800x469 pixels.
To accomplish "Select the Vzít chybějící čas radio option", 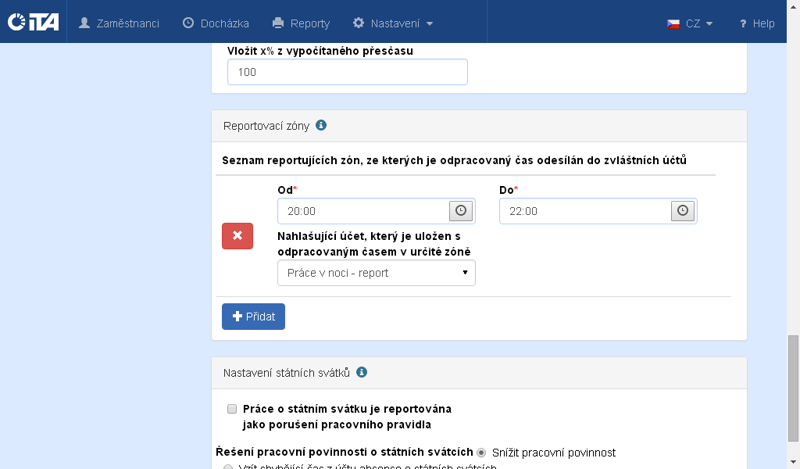I will 228,466.
